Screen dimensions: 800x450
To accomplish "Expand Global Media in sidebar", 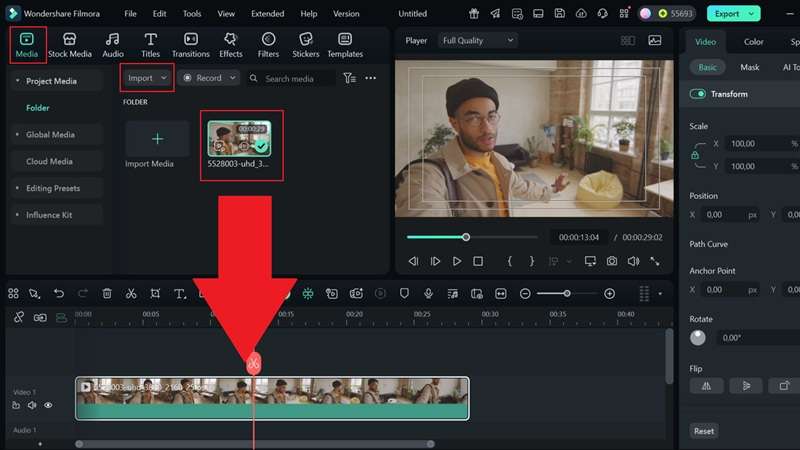I will 17,135.
